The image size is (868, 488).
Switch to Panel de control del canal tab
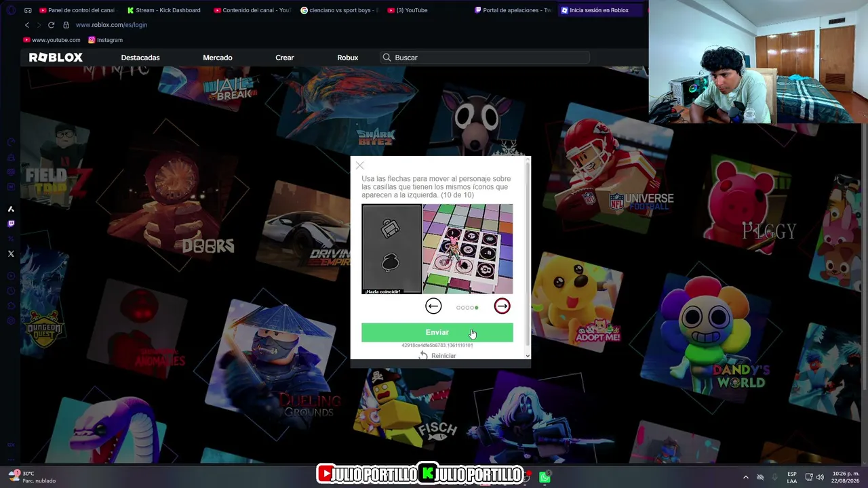pyautogui.click(x=77, y=10)
